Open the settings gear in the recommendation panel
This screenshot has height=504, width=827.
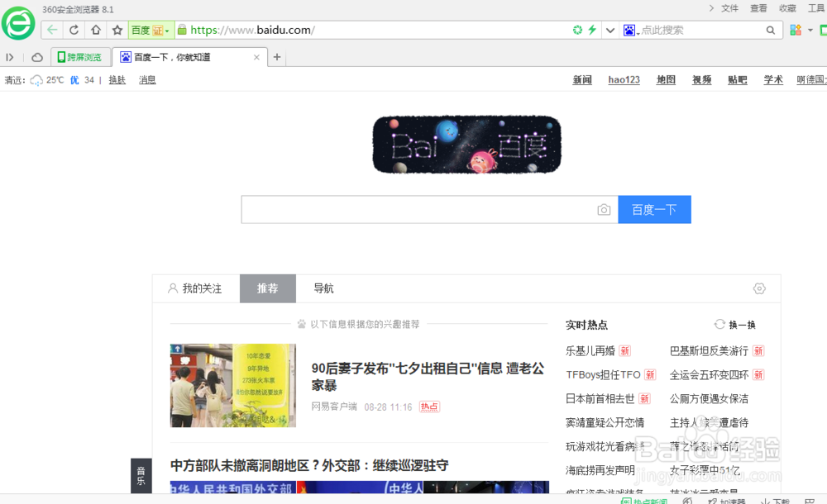tap(759, 288)
